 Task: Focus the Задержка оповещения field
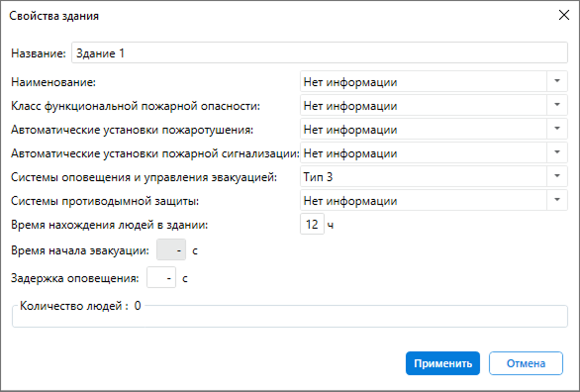click(x=161, y=277)
